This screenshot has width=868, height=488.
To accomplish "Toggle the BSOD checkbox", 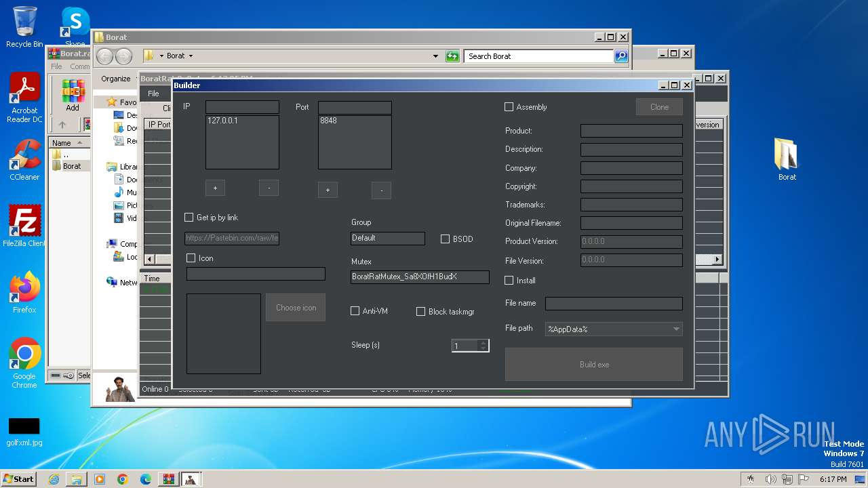I will tap(446, 239).
